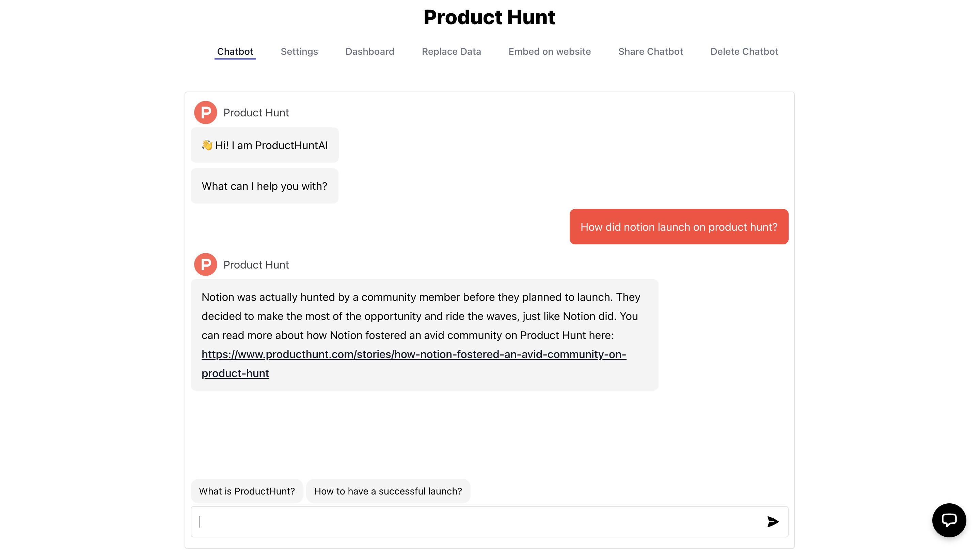
Task: Click the Product Hunt page heading
Action: pos(489,17)
